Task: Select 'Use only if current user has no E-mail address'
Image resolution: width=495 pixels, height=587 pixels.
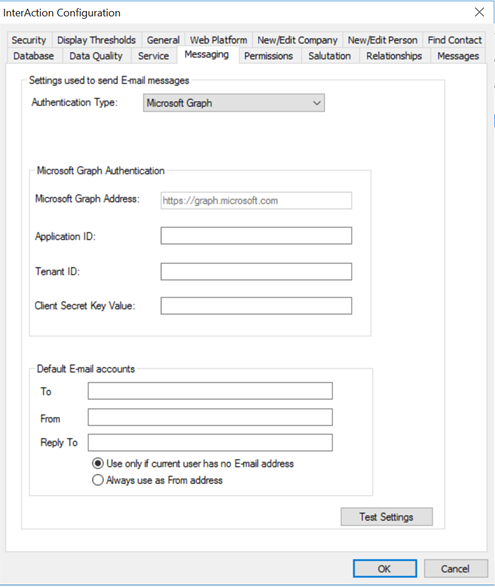Action: point(193,464)
